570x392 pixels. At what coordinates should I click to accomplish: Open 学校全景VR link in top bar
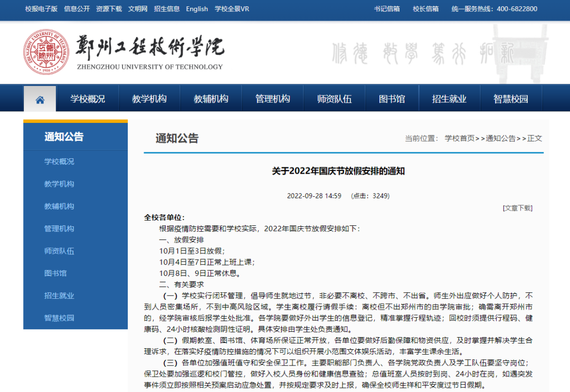[x=232, y=9]
